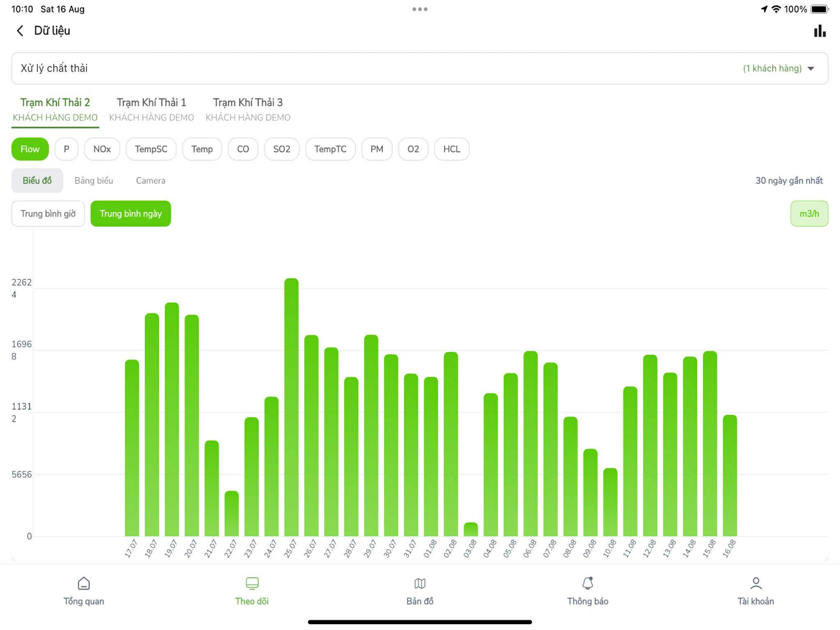Screen dimensions: 840x630
Task: Select the Temp parameter chip
Action: [202, 149]
